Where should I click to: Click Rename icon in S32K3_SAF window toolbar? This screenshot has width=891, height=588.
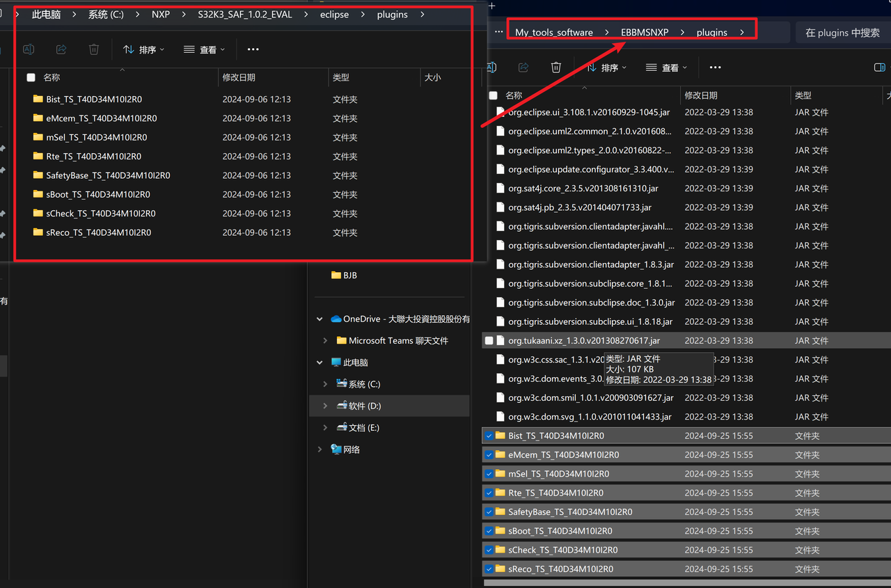[x=29, y=49]
